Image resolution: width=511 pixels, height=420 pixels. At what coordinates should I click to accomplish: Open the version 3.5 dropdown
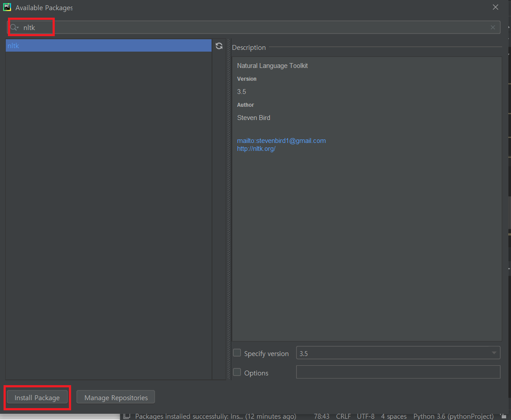[x=398, y=353]
